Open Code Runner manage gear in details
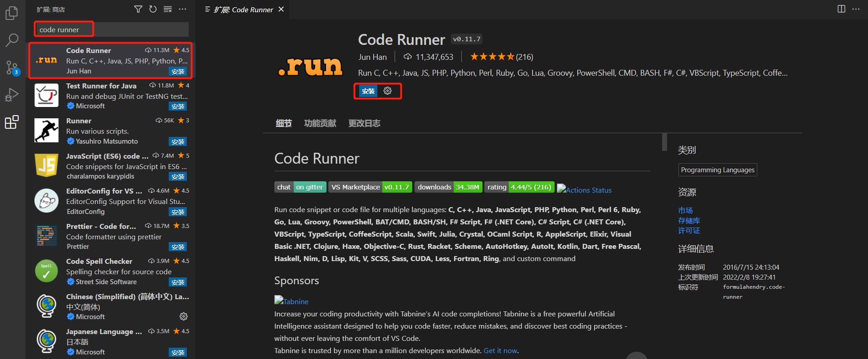Screen dimensions: 868x359 [387, 91]
